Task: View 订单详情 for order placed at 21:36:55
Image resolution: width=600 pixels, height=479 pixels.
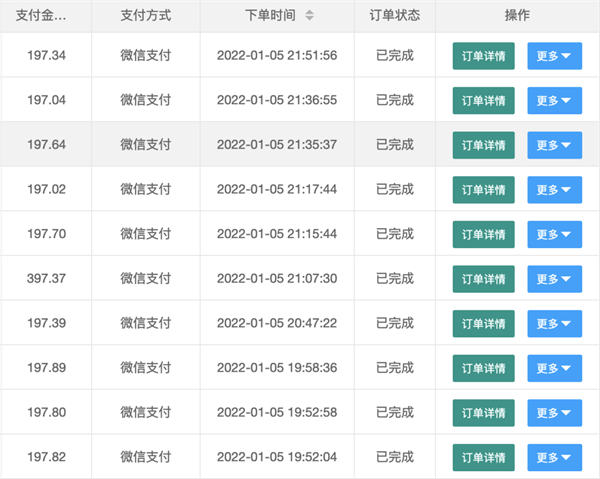Action: tap(483, 101)
